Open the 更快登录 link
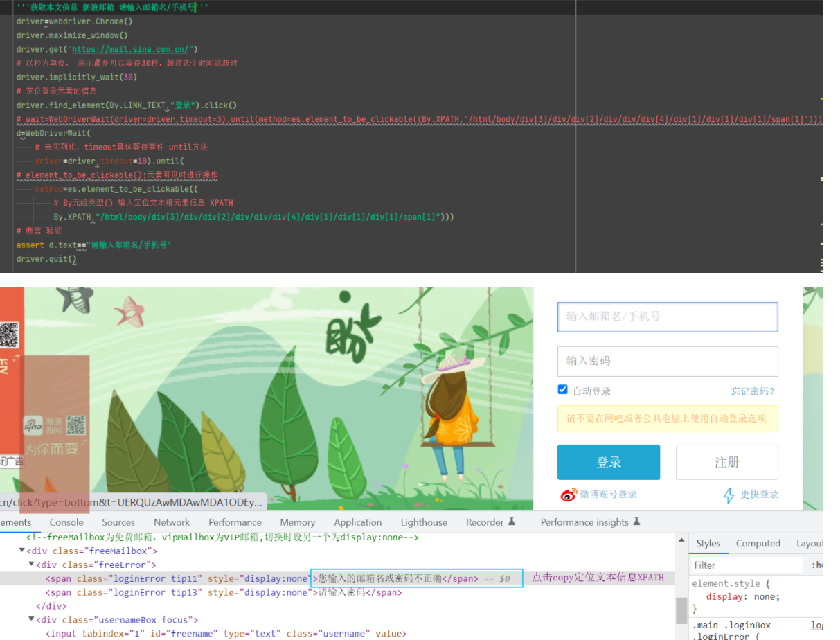Viewport: 840px width, 640px height. [x=760, y=495]
